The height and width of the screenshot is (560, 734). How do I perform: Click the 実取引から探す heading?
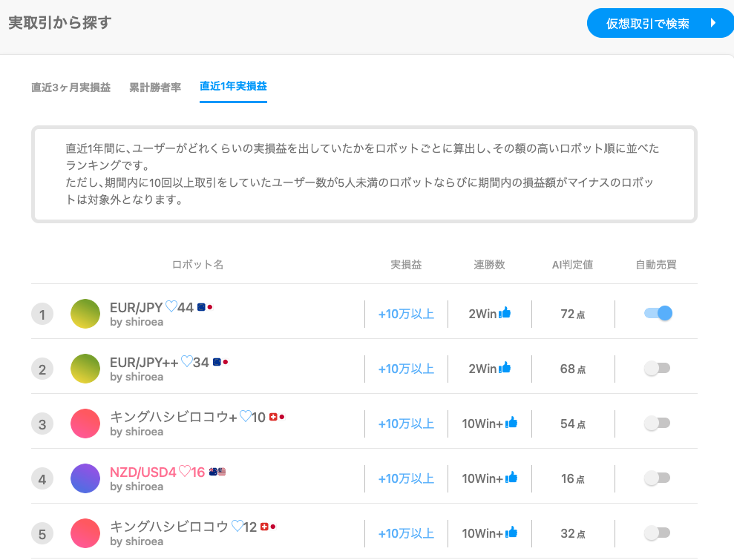(x=60, y=23)
